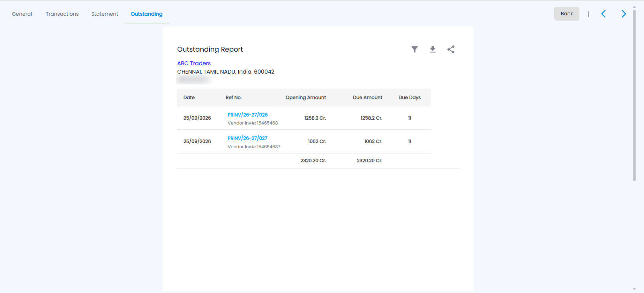Click due days value in PRINV/26-27/026 row

410,118
